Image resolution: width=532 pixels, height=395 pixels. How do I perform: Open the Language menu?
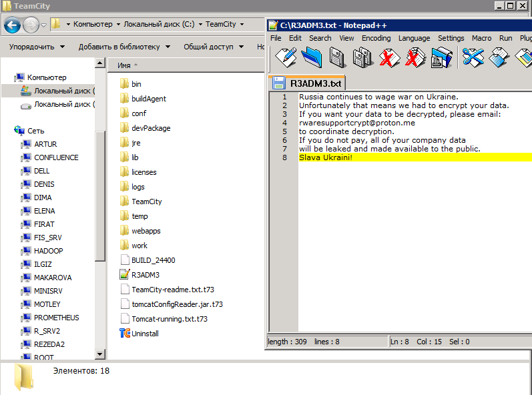(414, 38)
